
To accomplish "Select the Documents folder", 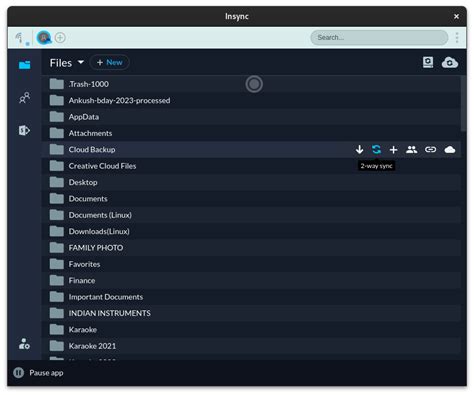I will [x=251, y=199].
